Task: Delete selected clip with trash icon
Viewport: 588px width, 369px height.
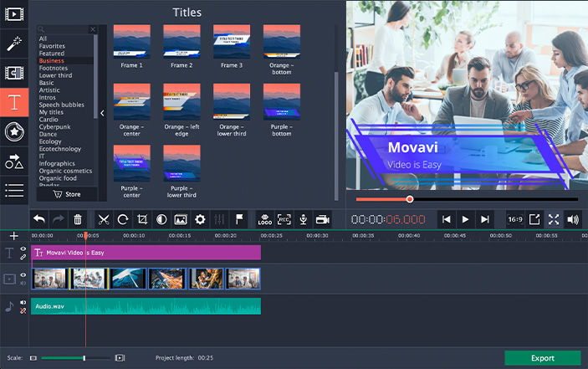Action: point(78,219)
